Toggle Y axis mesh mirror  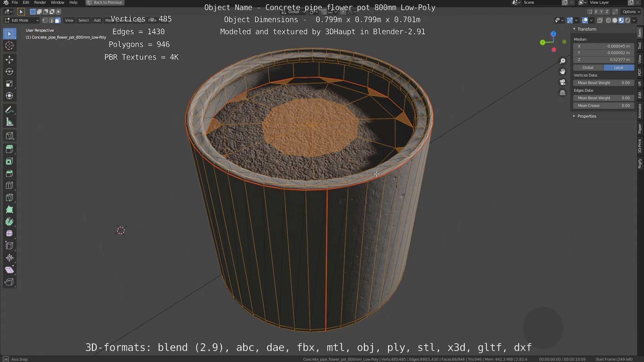601,12
